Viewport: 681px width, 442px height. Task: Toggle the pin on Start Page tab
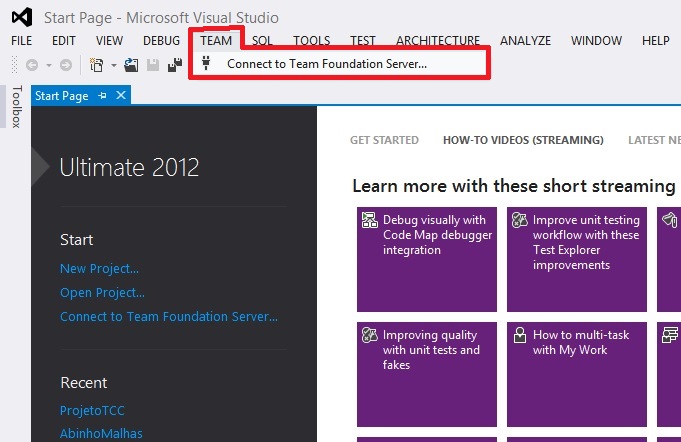pyautogui.click(x=102, y=96)
